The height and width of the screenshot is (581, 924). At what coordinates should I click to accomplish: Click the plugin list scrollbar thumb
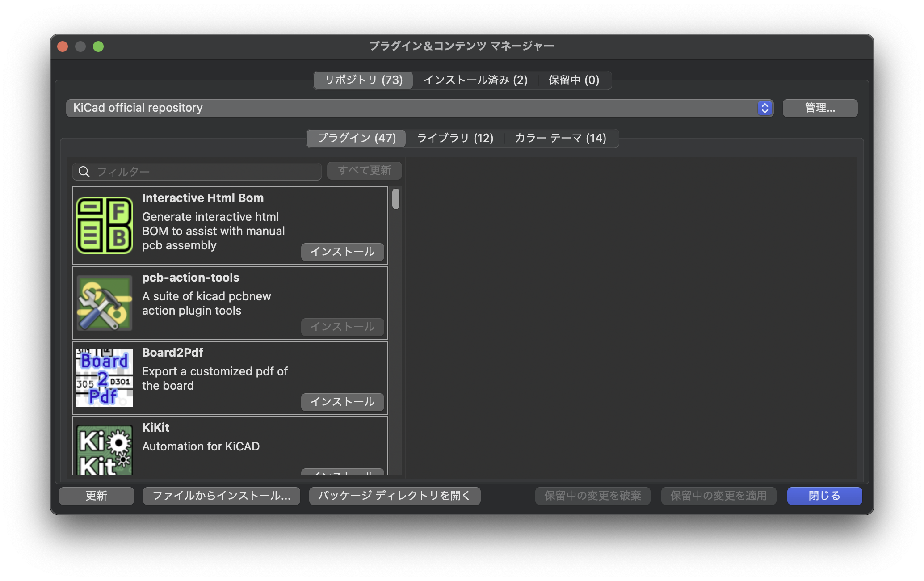pos(396,199)
